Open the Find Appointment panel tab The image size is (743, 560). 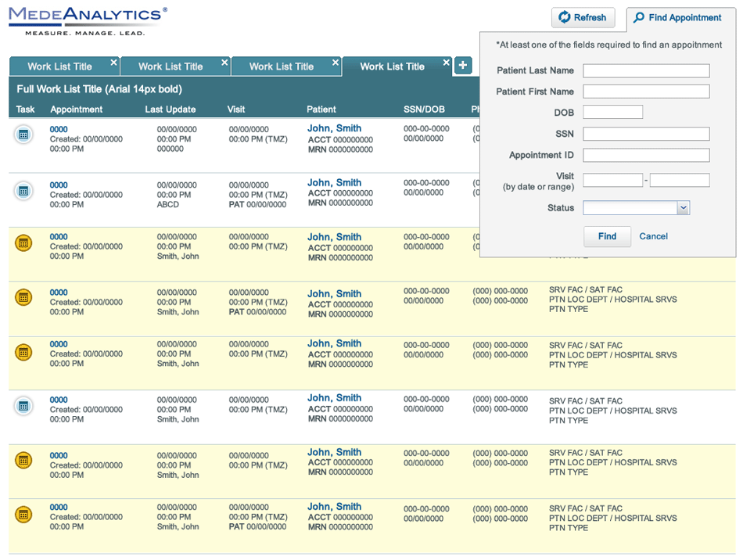[677, 17]
